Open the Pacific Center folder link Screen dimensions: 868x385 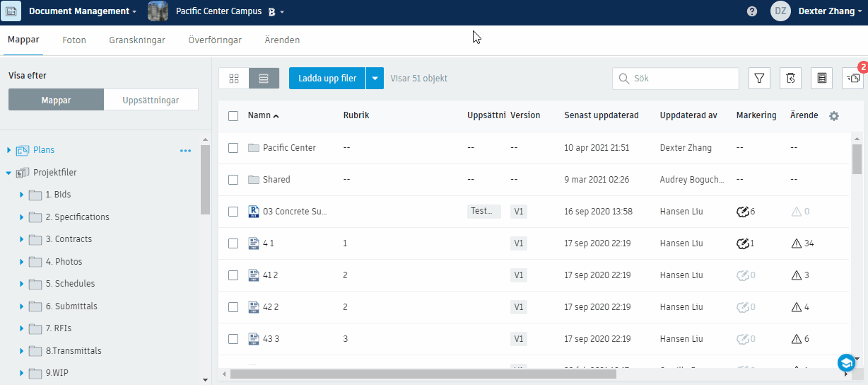[289, 148]
